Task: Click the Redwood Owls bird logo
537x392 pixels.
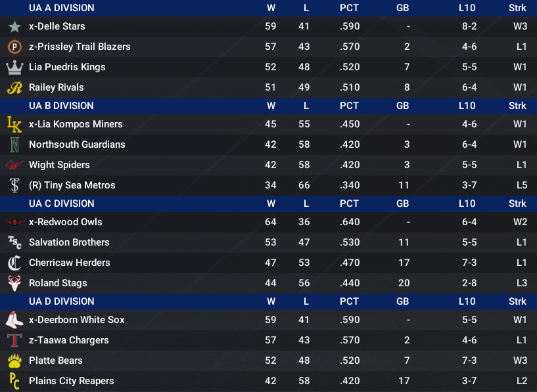Action: pos(14,223)
